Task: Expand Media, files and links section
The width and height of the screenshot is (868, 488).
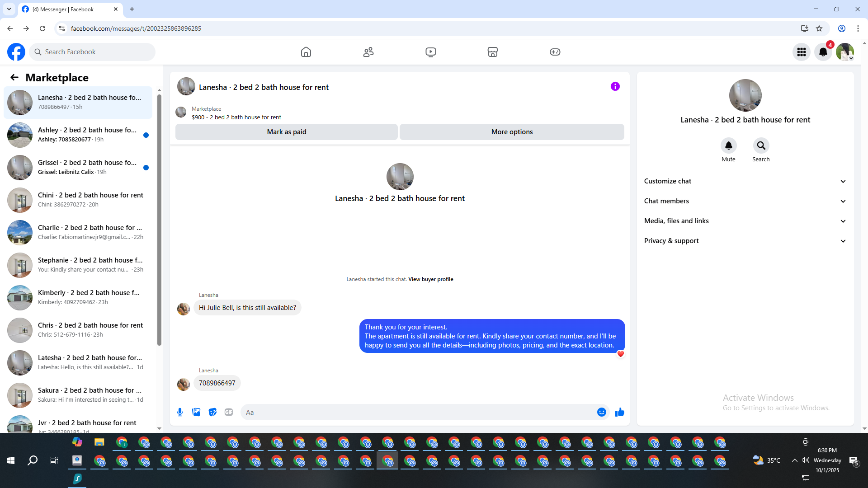Action: pyautogui.click(x=745, y=221)
